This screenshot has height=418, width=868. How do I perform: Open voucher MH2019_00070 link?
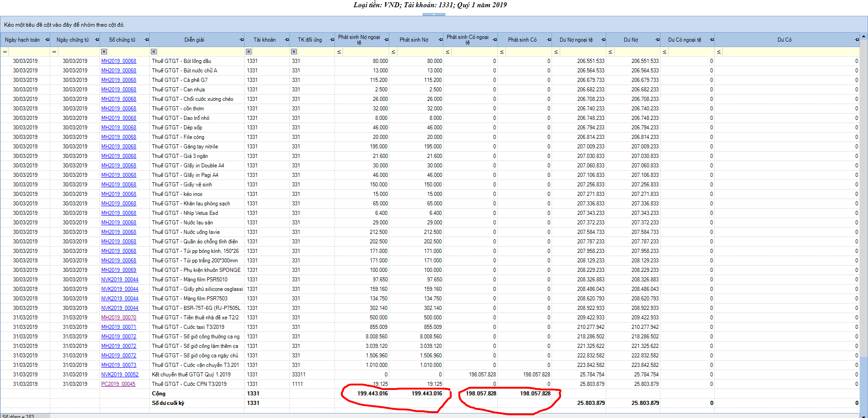pos(118,318)
